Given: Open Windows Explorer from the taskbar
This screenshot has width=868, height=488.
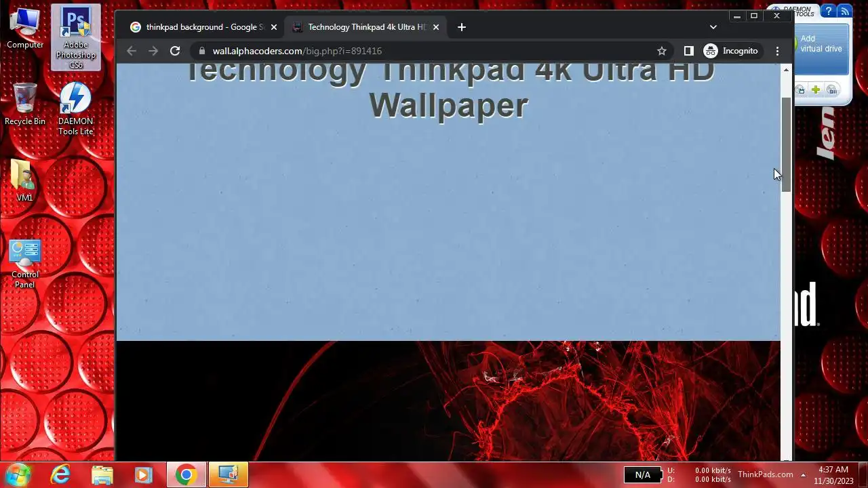Looking at the screenshot, I should (102, 475).
